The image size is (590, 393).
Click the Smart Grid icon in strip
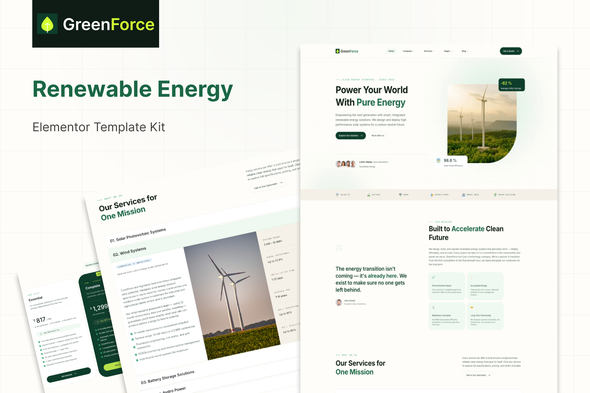(464, 195)
